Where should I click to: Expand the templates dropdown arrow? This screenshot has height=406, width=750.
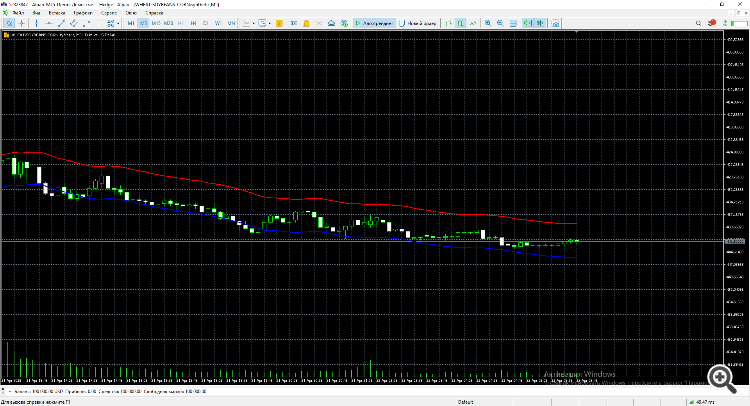[x=270, y=23]
